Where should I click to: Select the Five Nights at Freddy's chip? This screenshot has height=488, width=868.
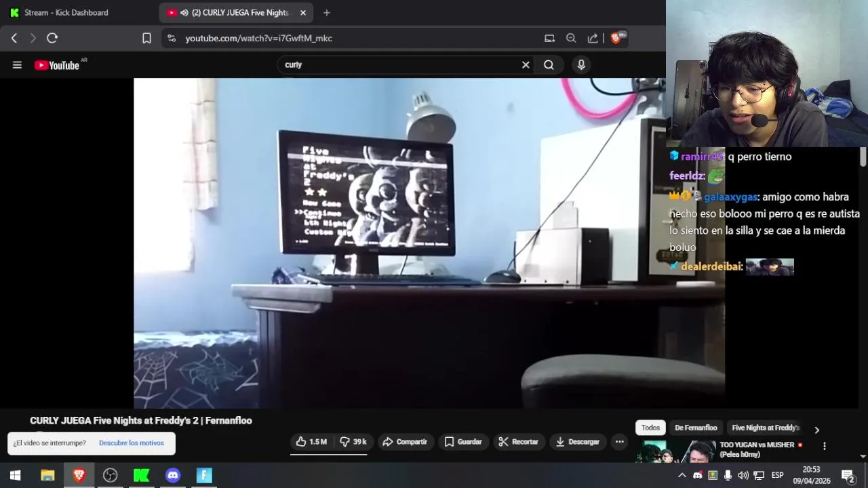[766, 428]
